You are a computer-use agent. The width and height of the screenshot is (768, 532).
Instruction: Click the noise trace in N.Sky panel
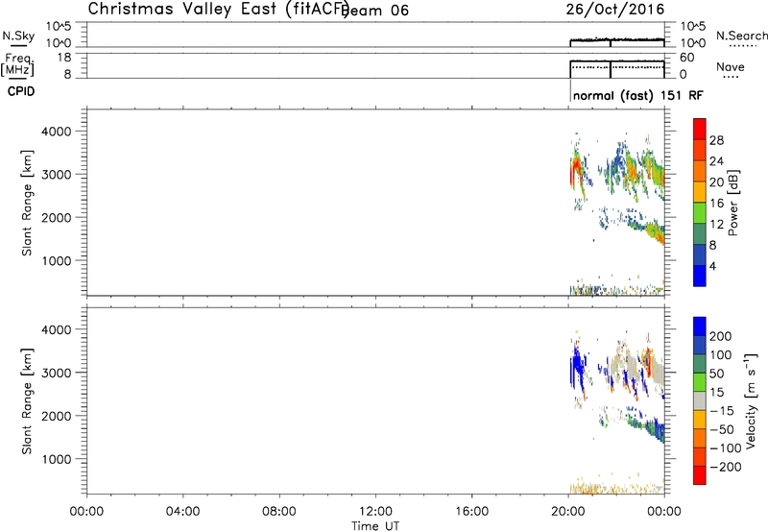617,39
